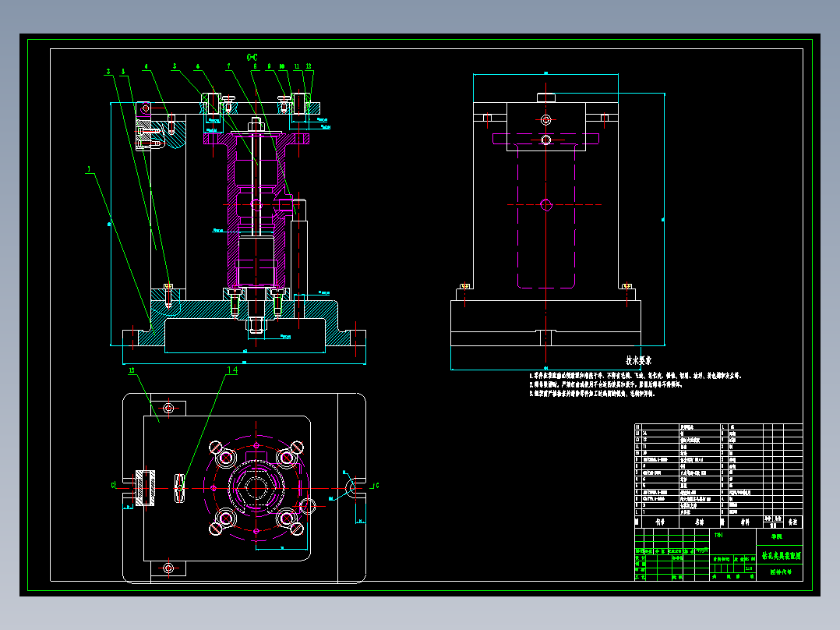
Task: Click the left C section-cut marker in plan view
Action: click(x=113, y=485)
